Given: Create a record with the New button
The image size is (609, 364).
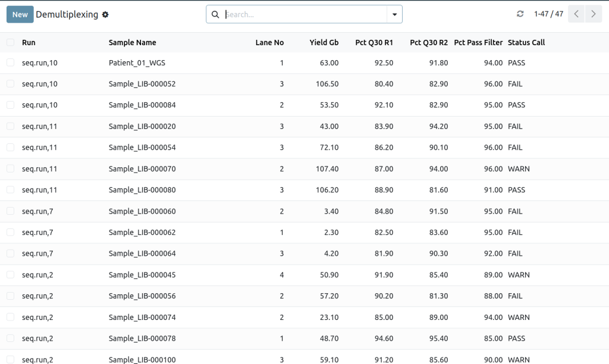Looking at the screenshot, I should 19,14.
